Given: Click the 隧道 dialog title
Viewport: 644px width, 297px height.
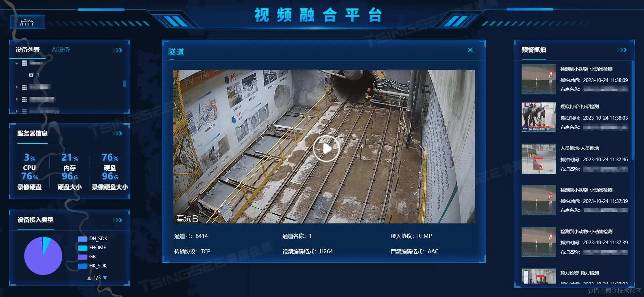Looking at the screenshot, I should [x=176, y=52].
